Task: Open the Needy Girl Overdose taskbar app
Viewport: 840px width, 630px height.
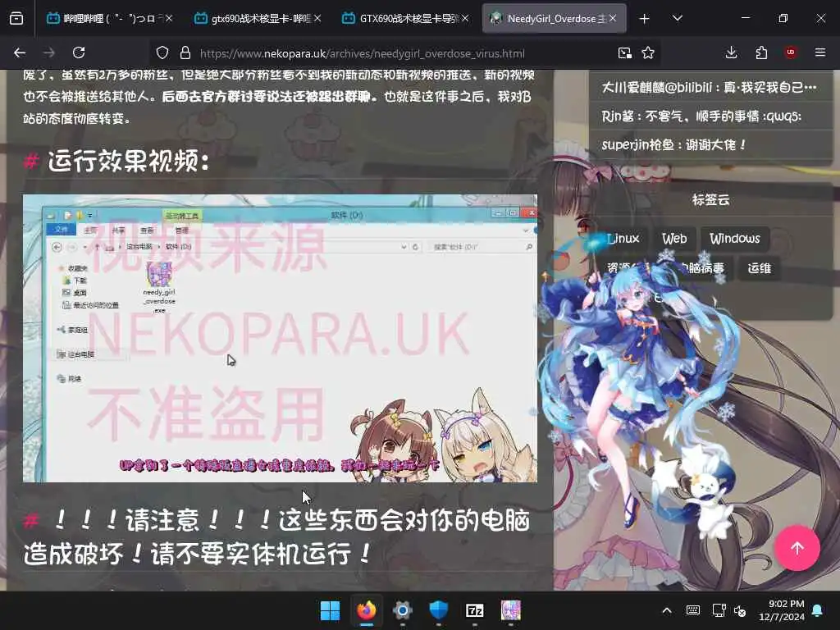Action: (510, 610)
